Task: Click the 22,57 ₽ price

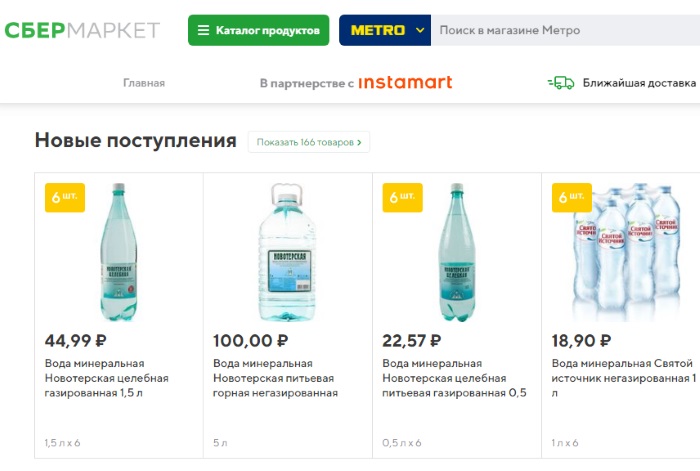Action: pyautogui.click(x=419, y=341)
